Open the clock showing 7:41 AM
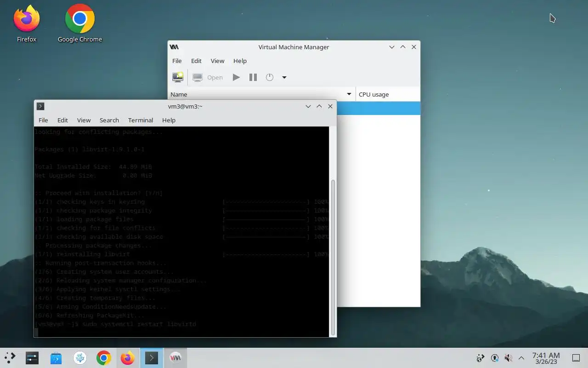588x368 pixels. [546, 358]
